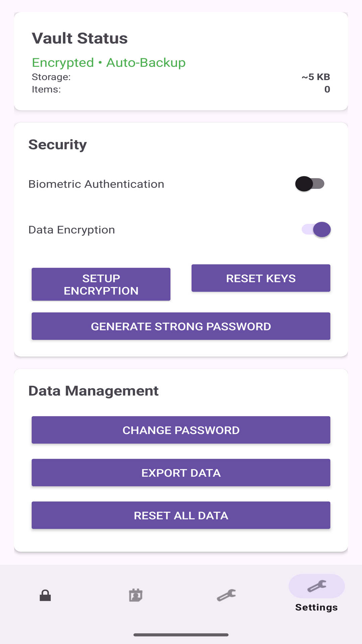The image size is (362, 644).
Task: Open the lock tab in bottom navigation
Action: [45, 595]
